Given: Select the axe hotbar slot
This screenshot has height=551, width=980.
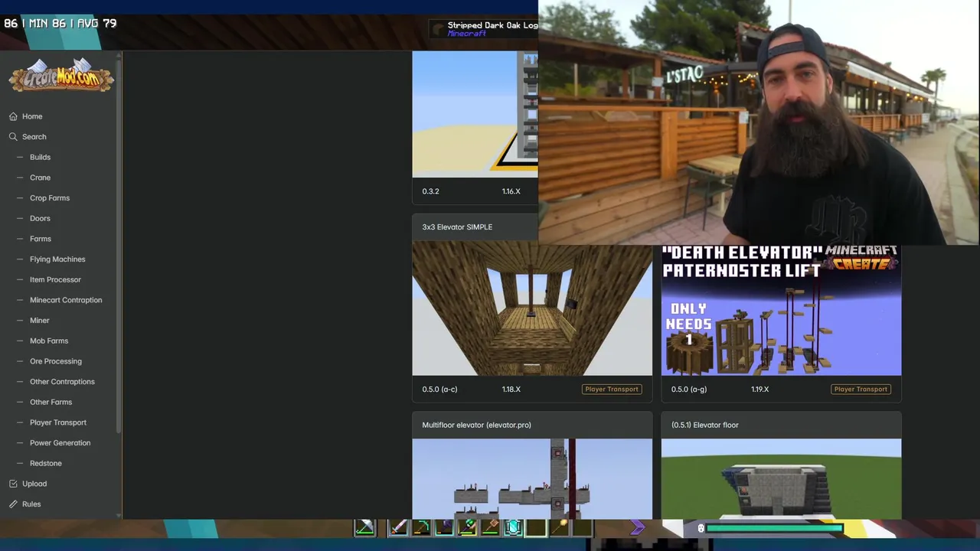Looking at the screenshot, I should [x=444, y=527].
